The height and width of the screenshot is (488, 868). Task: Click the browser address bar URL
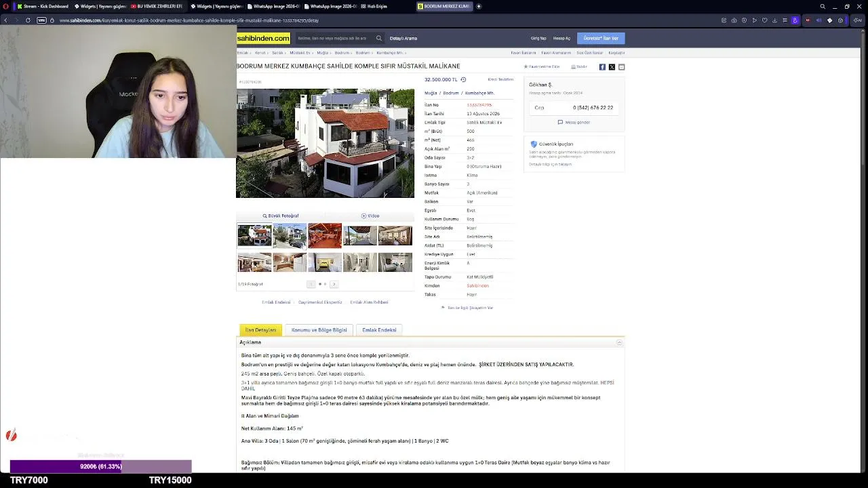coord(189,20)
